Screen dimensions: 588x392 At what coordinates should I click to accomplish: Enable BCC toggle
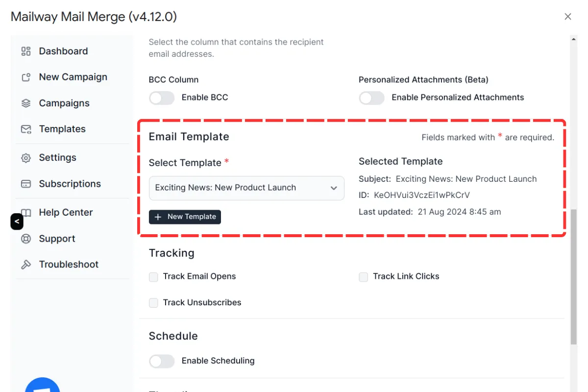click(161, 98)
